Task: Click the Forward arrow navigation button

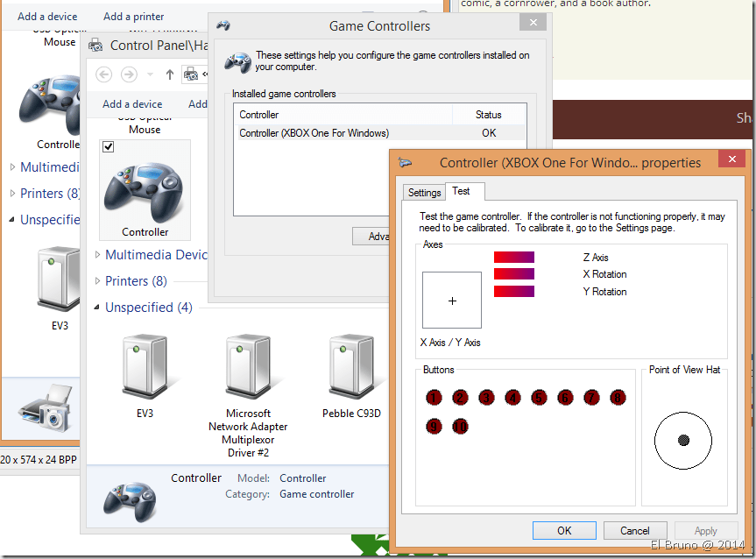Action: 129,74
